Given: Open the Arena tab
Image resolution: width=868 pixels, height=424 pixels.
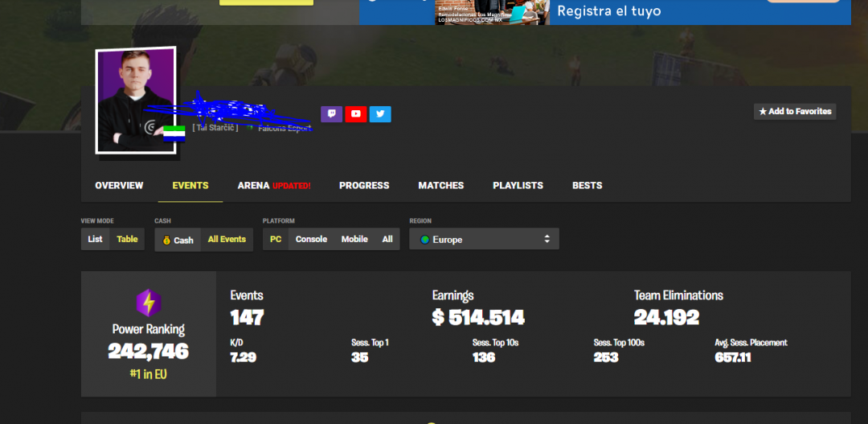Looking at the screenshot, I should (x=273, y=185).
